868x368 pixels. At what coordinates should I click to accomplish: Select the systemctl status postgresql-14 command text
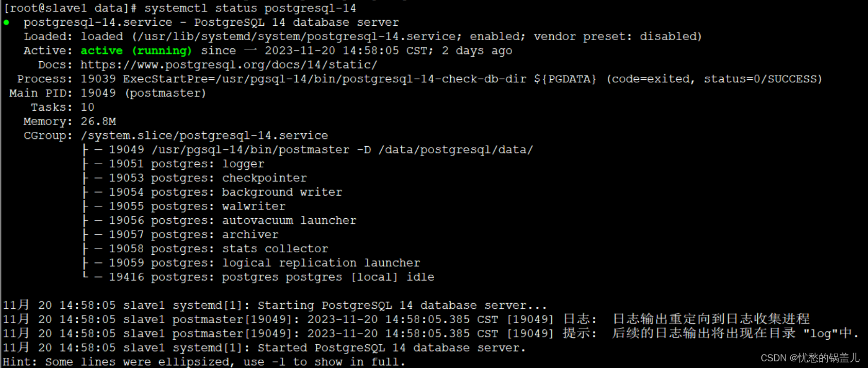point(250,8)
